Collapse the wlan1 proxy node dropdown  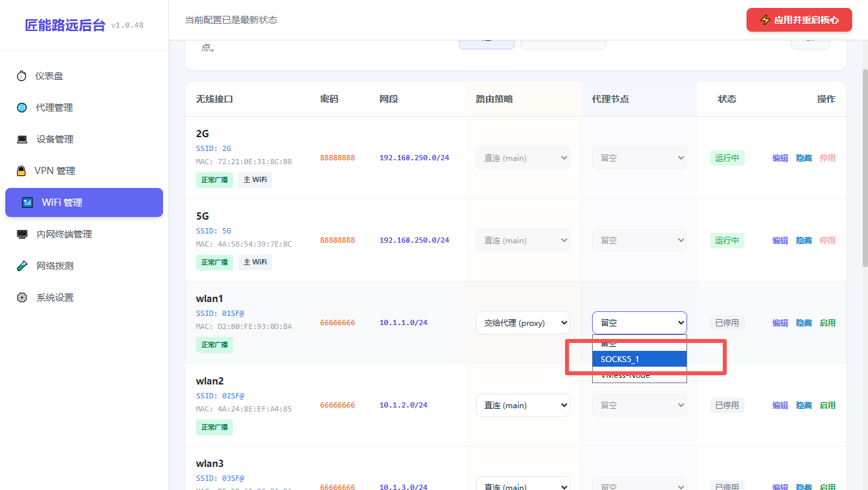tap(639, 322)
